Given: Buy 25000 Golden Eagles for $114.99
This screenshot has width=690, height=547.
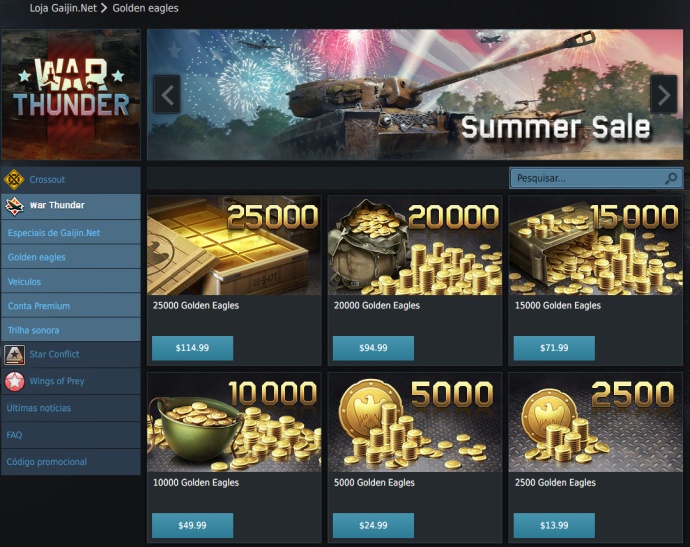Looking at the screenshot, I should point(192,348).
